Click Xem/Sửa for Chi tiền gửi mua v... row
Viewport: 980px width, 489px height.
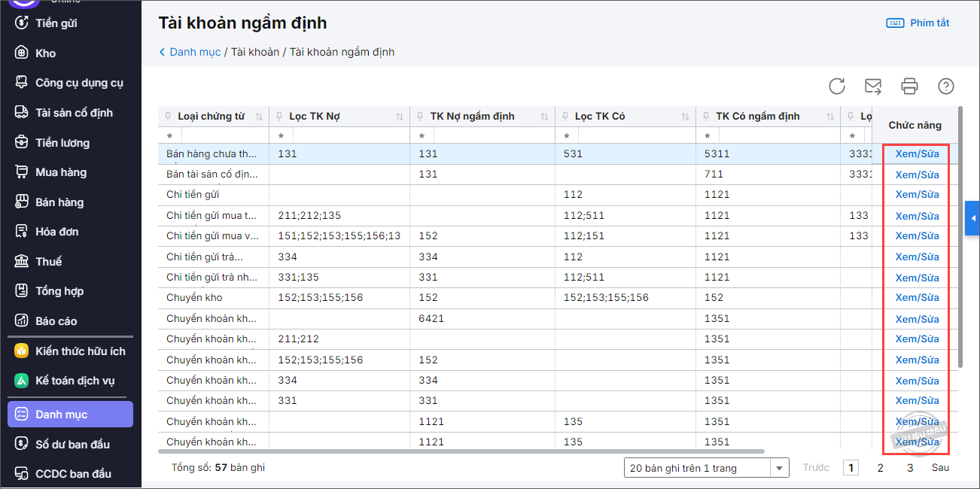917,236
